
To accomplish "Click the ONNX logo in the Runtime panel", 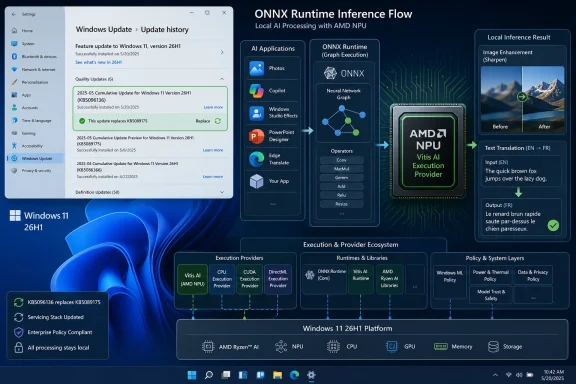I will pyautogui.click(x=344, y=73).
